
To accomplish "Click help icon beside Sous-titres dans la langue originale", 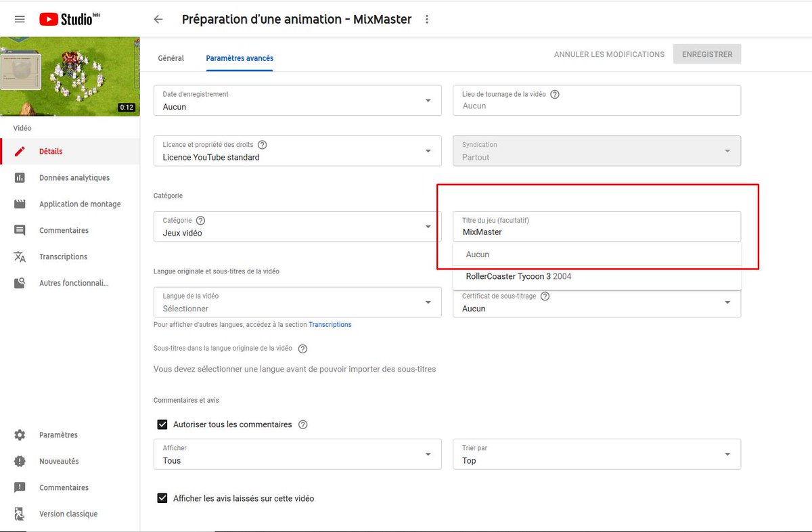I will coord(302,349).
